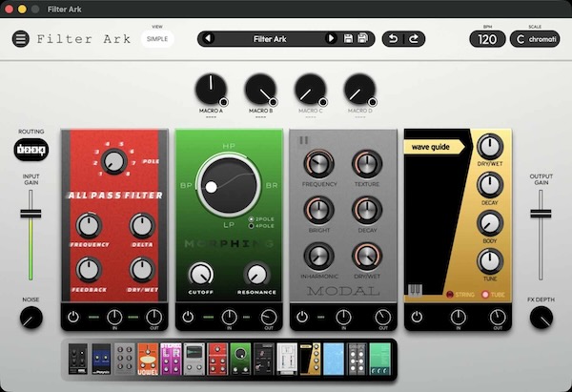Viewport: 572px width, 392px height.
Task: Toggle power on the Modal module
Action: point(302,317)
